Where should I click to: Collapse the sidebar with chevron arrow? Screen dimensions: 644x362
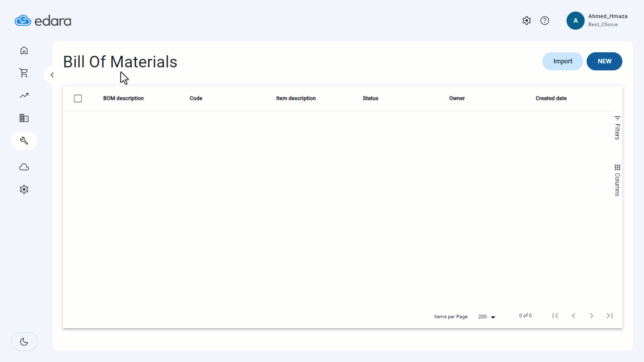coord(52,75)
